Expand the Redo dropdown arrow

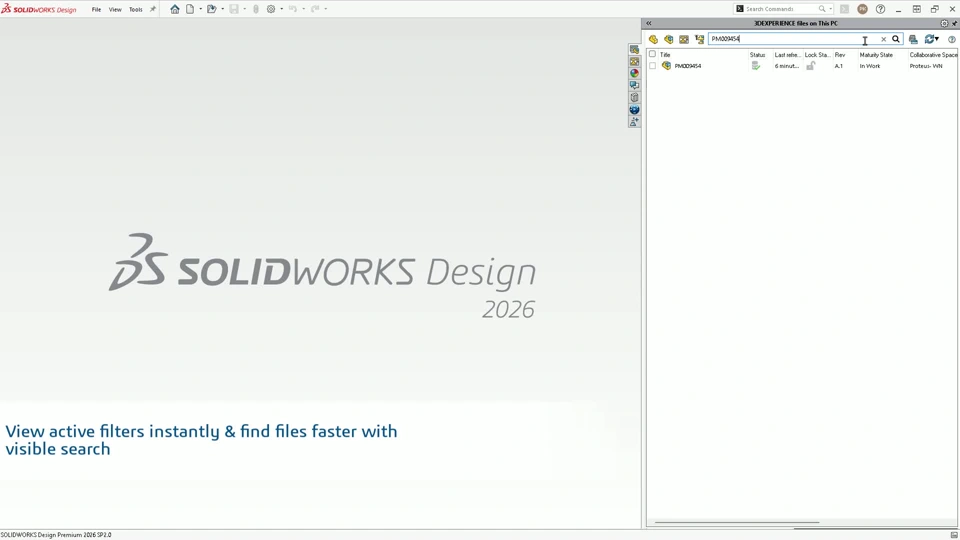pyautogui.click(x=326, y=9)
